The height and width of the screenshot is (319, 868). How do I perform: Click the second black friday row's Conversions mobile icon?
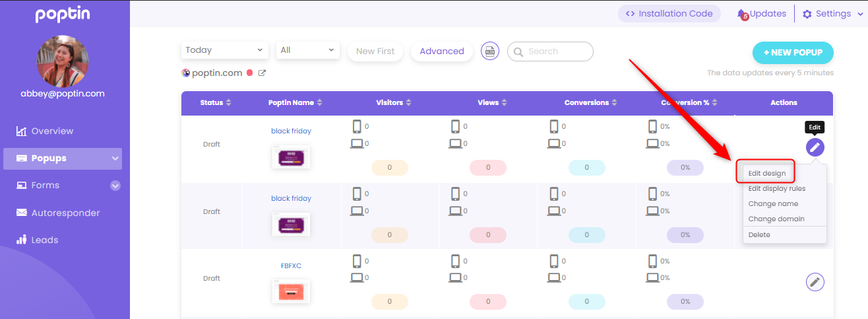[x=553, y=194]
